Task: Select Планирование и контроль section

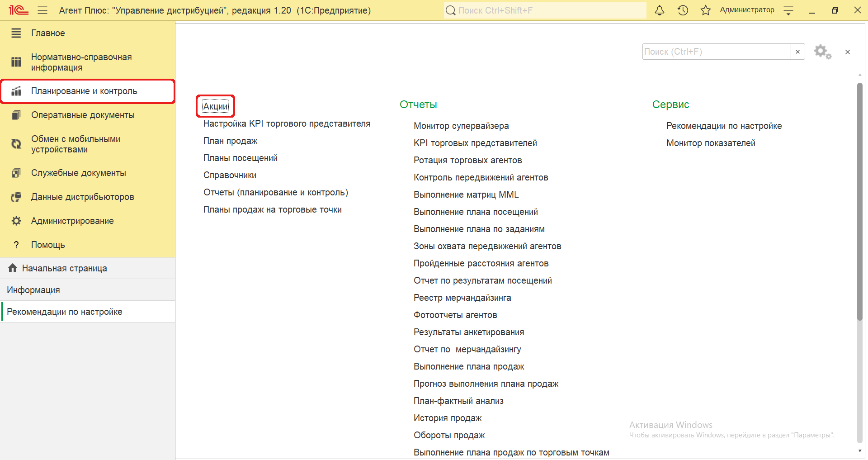Action: (87, 91)
